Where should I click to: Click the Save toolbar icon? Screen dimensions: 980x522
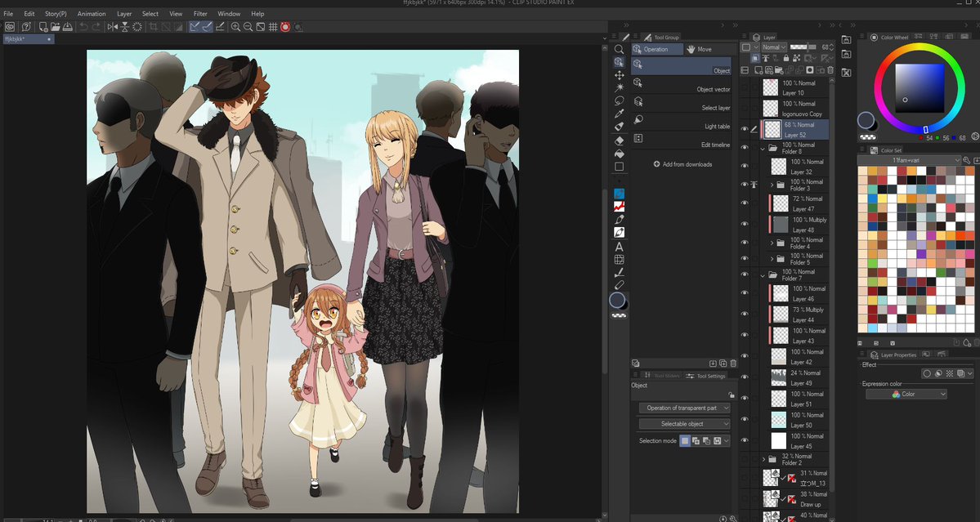point(67,27)
